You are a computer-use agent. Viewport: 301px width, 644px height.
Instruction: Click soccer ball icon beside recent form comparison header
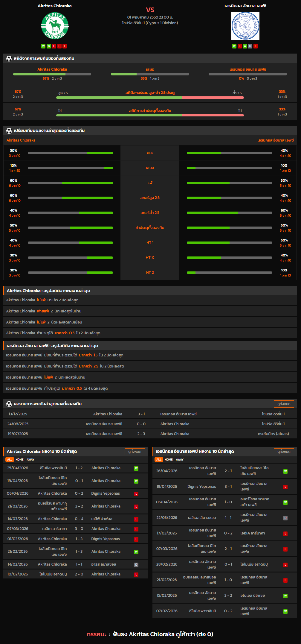(9, 130)
